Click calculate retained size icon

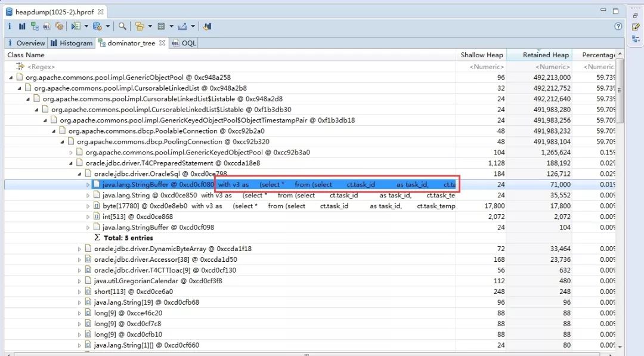[x=162, y=26]
